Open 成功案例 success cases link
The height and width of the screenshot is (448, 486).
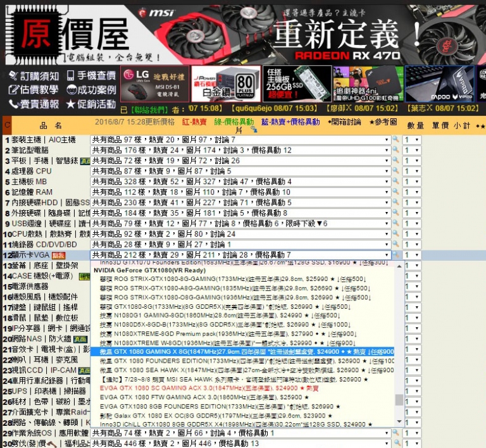[x=91, y=90]
